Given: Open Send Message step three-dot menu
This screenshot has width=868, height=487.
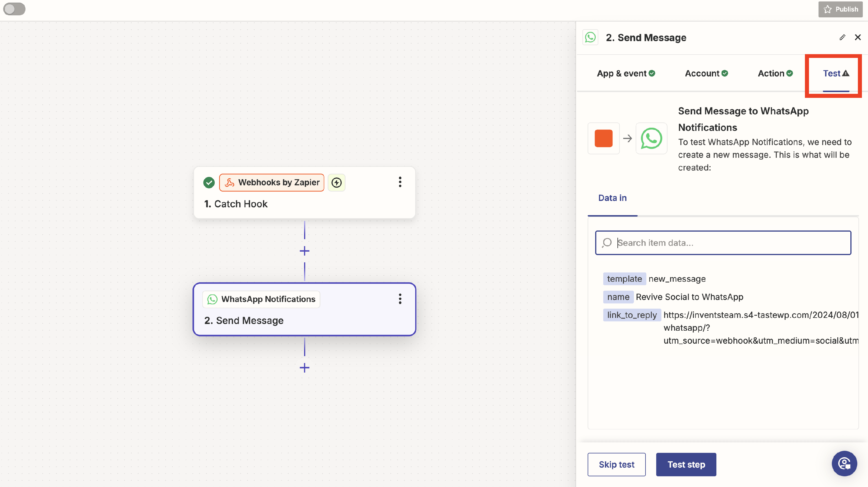Looking at the screenshot, I should click(x=400, y=299).
